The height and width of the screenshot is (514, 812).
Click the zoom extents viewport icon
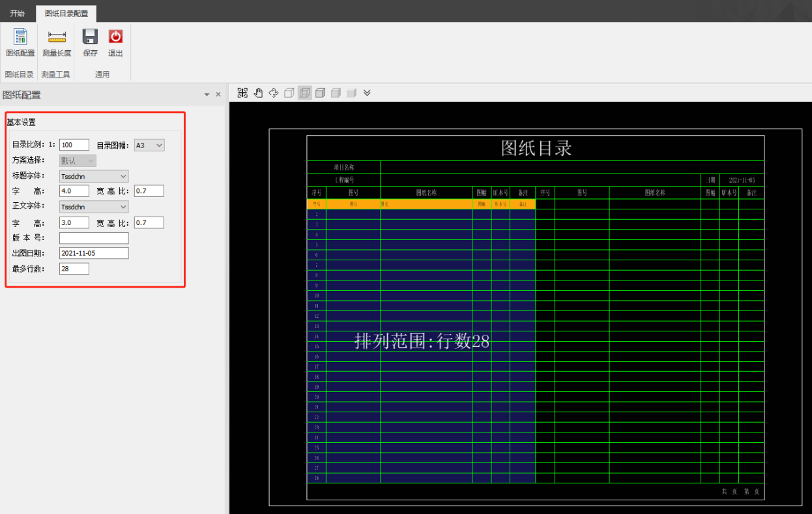pyautogui.click(x=242, y=93)
